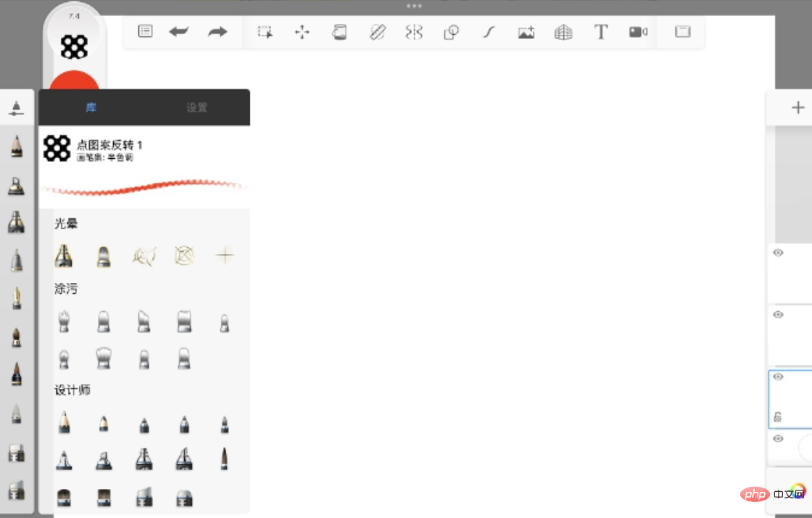Tap the Brush Library icon atop left palette
812x518 pixels.
click(17, 108)
